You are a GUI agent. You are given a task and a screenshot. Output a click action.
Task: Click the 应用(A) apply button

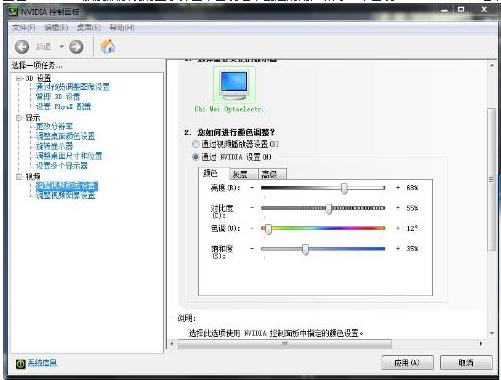(x=407, y=362)
